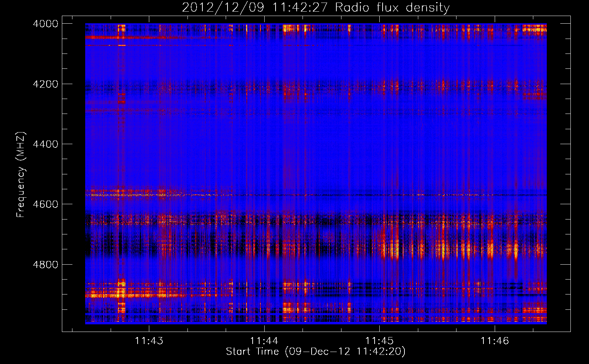589x364 pixels.
Task: Click the '4600' frequency axis label
Action: point(46,204)
